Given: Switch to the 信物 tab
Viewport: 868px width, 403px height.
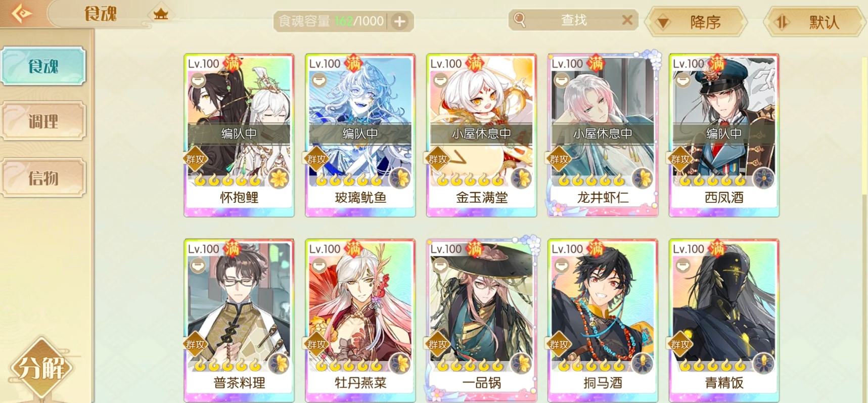Looking at the screenshot, I should tap(43, 178).
